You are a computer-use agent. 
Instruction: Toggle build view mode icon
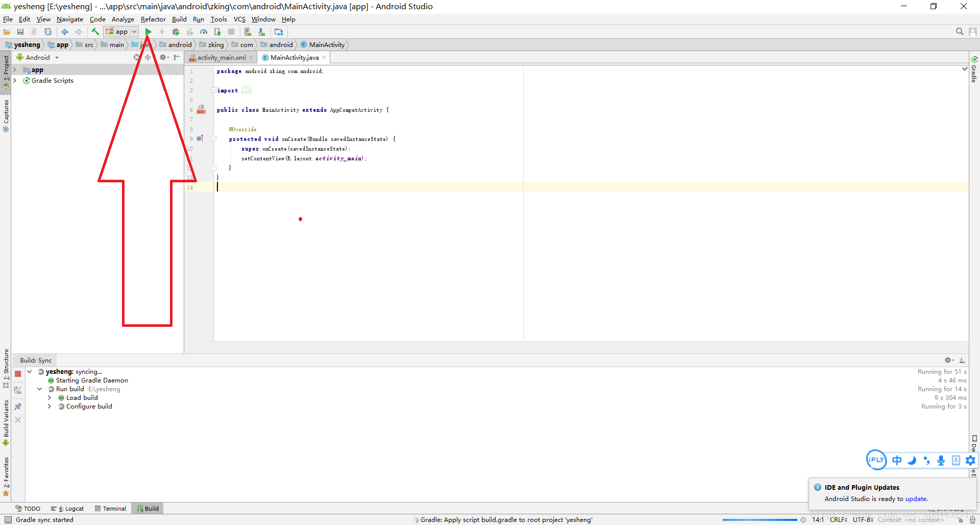tap(18, 390)
